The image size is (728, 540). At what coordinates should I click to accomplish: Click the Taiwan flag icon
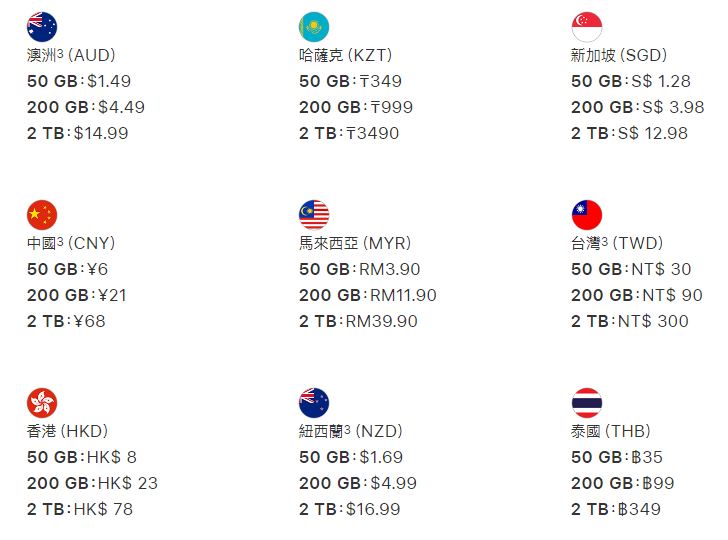[x=586, y=214]
